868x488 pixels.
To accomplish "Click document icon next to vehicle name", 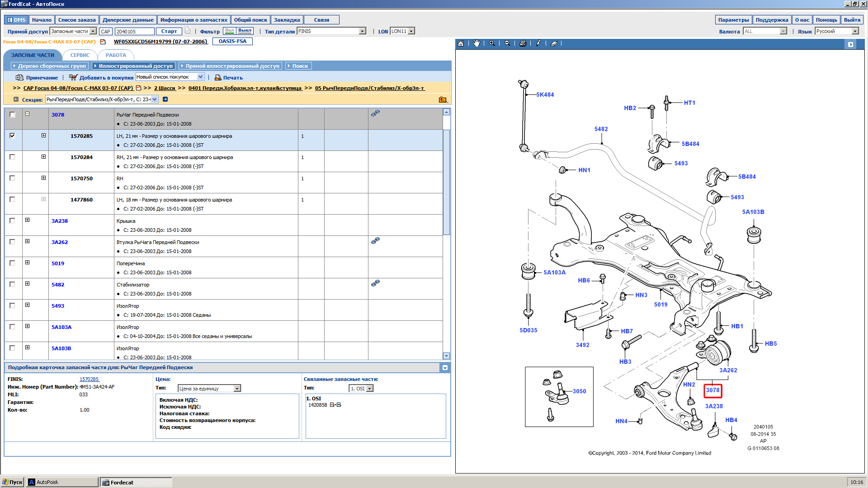I will point(103,42).
